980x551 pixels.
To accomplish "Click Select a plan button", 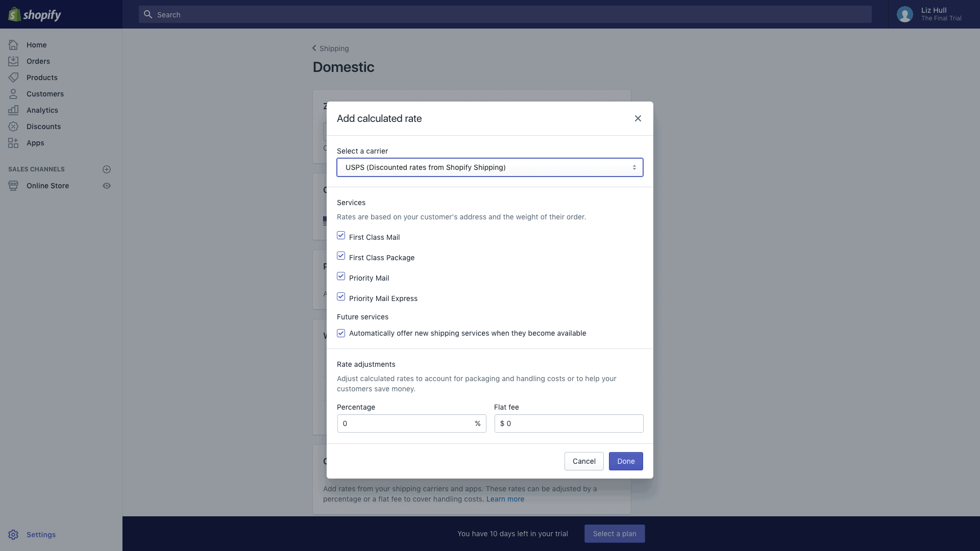I will tap(615, 534).
